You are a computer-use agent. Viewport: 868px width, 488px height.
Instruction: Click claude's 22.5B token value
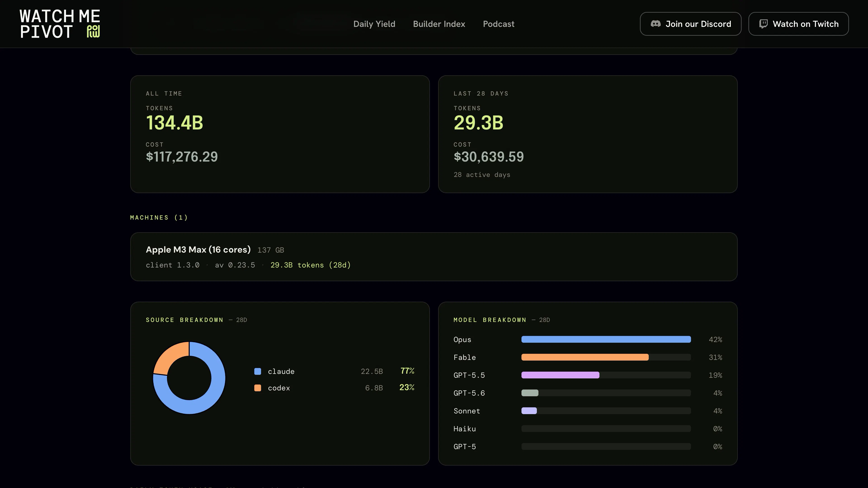(372, 371)
